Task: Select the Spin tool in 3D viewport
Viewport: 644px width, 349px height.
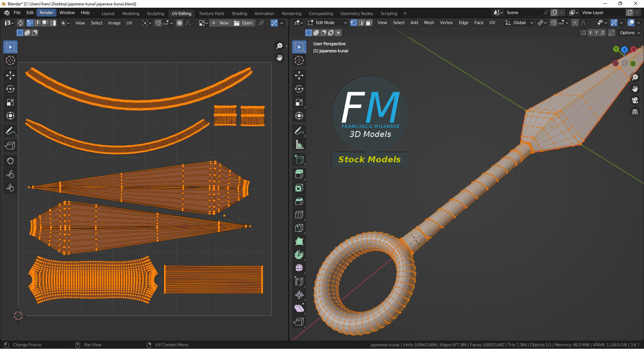Action: (x=299, y=255)
